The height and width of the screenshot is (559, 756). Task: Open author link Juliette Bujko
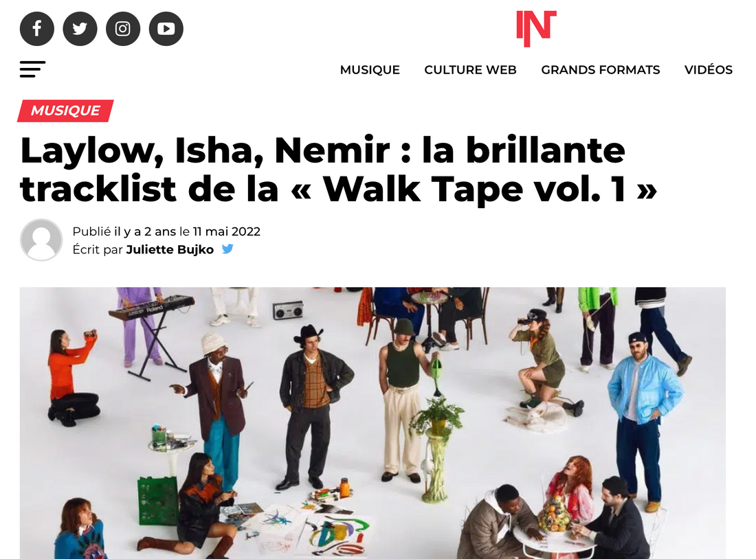click(170, 249)
